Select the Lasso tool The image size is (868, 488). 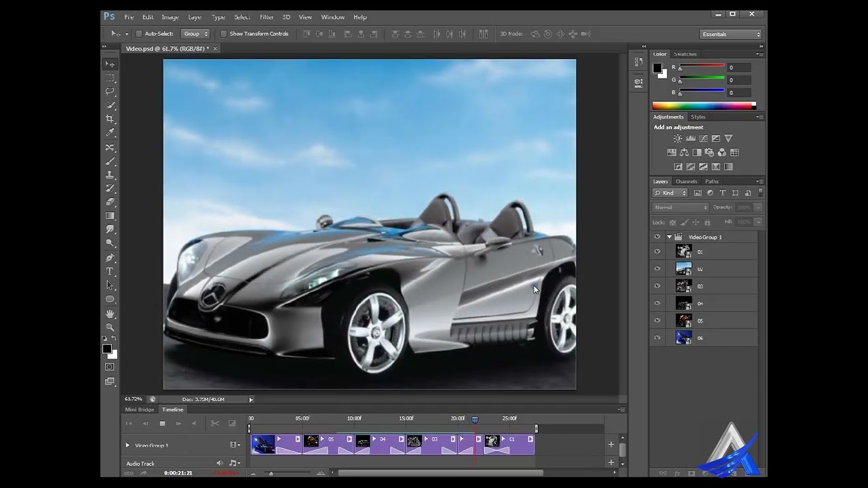click(x=110, y=91)
